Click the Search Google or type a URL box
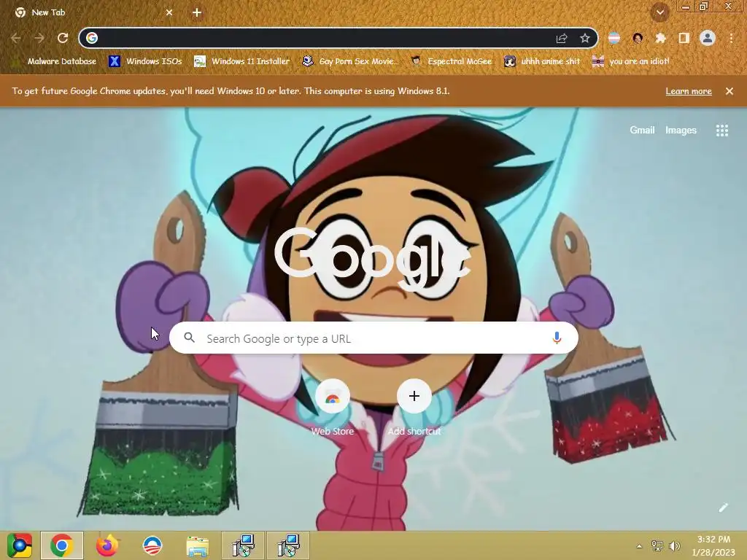Image resolution: width=747 pixels, height=560 pixels. pyautogui.click(x=374, y=338)
